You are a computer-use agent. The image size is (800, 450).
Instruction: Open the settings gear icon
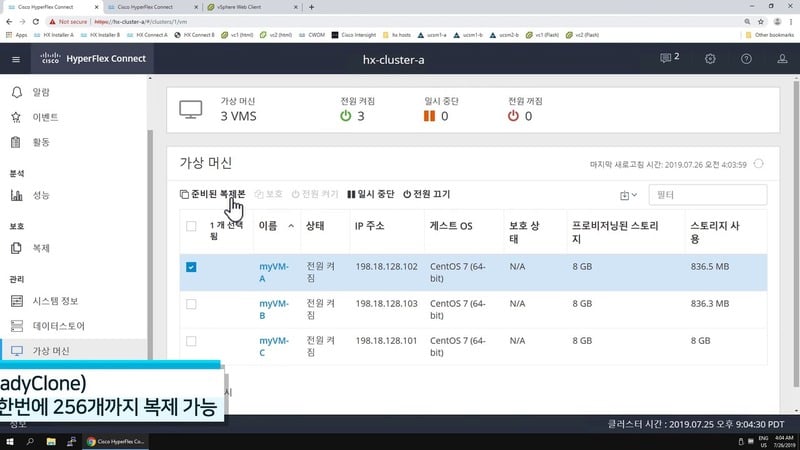(710, 59)
